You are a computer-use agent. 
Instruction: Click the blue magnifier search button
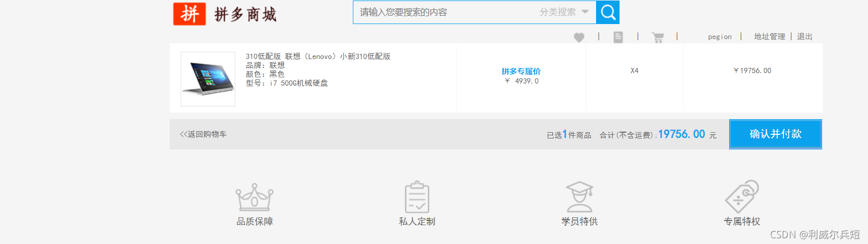608,12
